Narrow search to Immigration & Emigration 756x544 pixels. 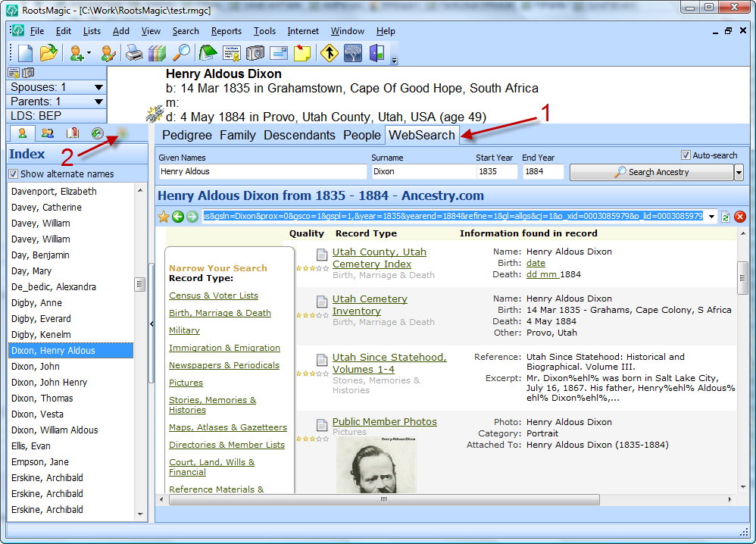[224, 348]
